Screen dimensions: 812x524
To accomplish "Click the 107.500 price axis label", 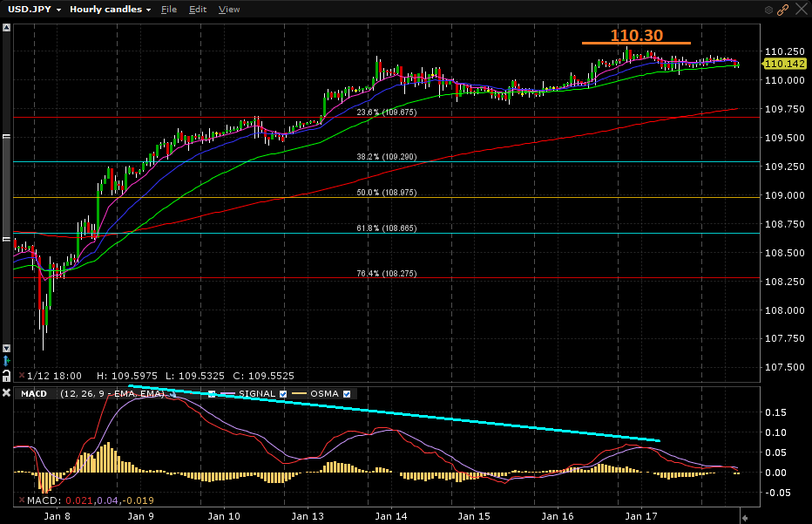I will (784, 367).
